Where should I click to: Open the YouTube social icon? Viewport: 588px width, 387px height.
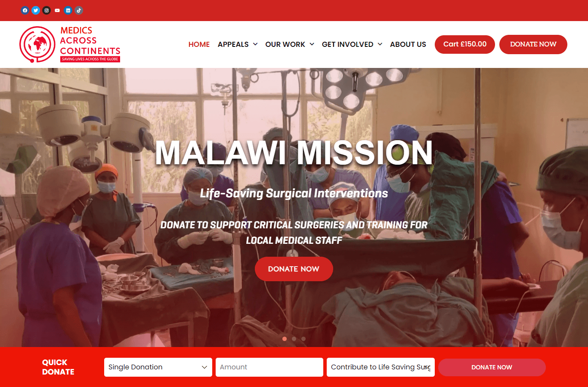pyautogui.click(x=57, y=10)
